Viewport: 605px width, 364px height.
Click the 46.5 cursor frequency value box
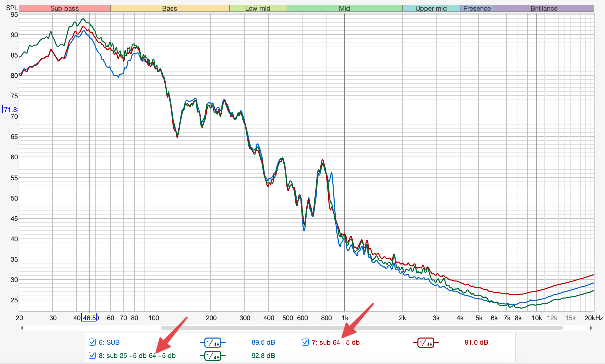tap(89, 318)
